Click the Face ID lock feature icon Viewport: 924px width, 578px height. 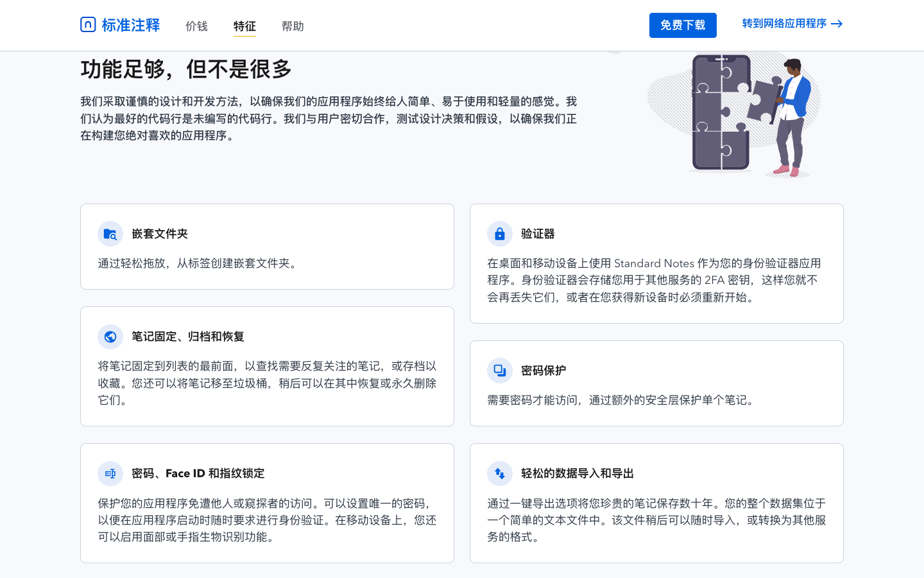pyautogui.click(x=110, y=473)
